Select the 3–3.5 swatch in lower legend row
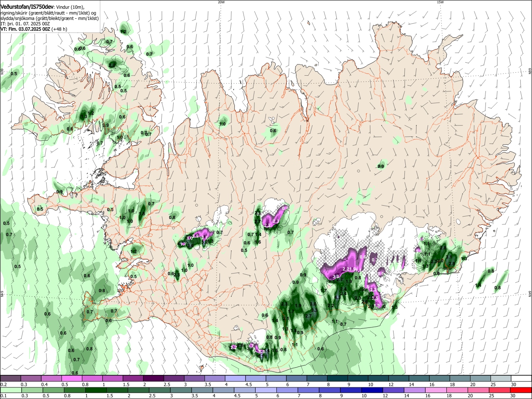The image size is (532, 399). [x=181, y=390]
